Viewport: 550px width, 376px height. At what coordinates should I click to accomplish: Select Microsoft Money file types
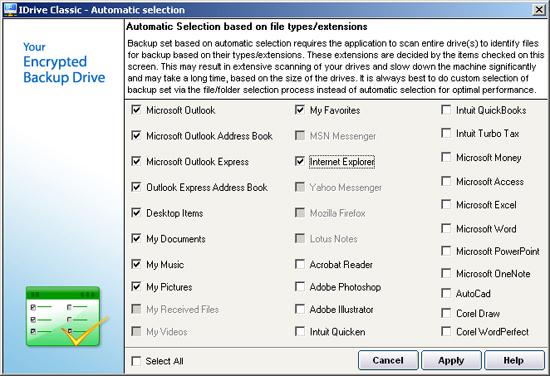[446, 157]
